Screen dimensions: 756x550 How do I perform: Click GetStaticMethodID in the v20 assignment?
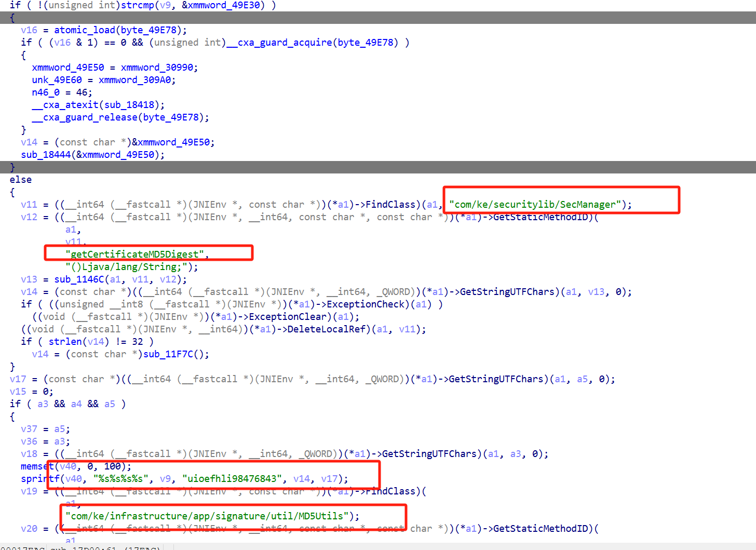[541, 529]
